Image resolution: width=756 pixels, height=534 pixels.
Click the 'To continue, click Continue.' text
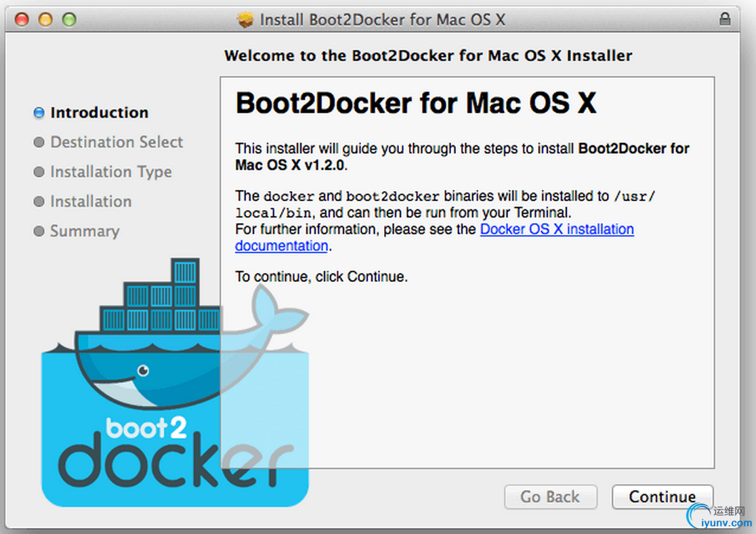[x=322, y=276]
